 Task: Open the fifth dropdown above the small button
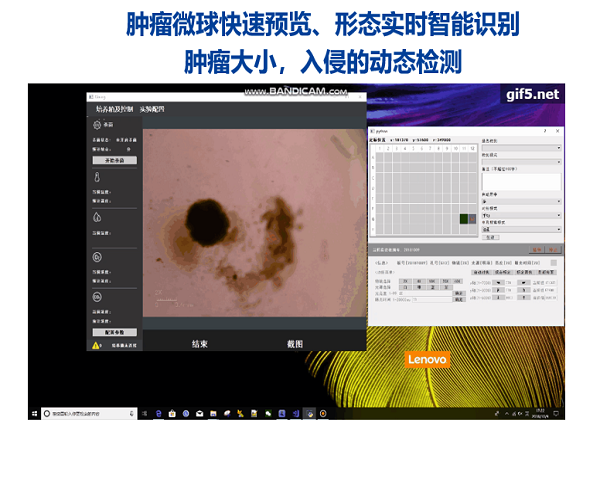pos(521,229)
